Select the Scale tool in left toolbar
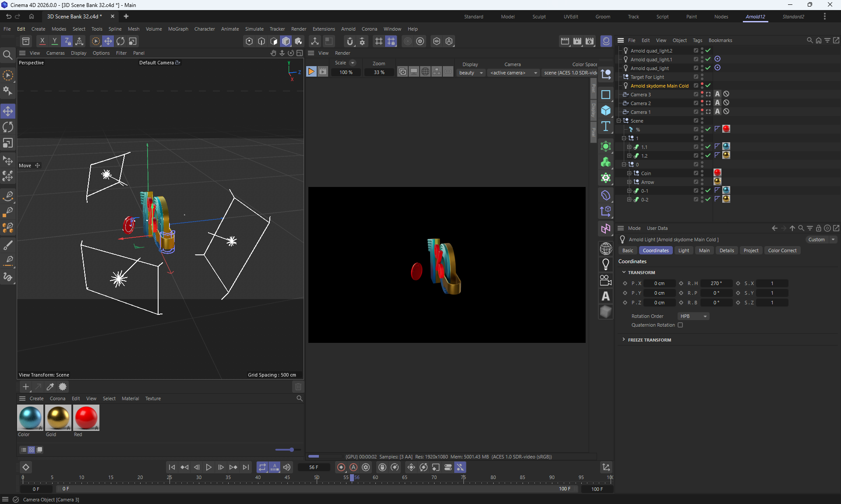This screenshot has width=841, height=504. pos(8,143)
